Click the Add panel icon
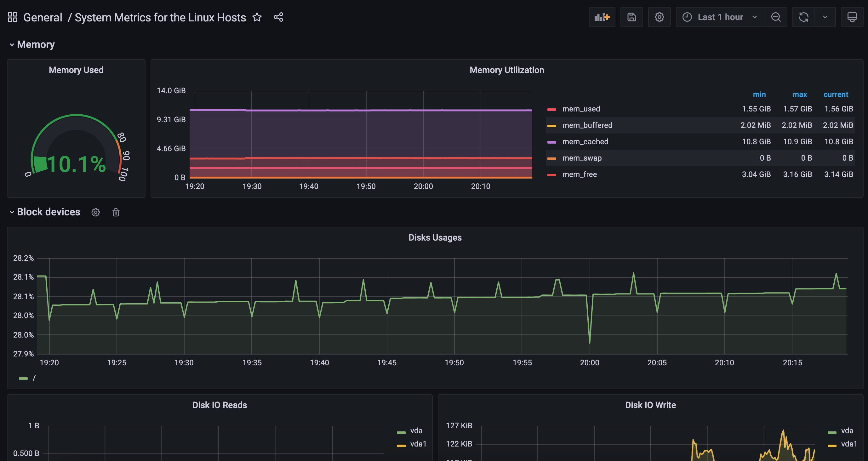Image resolution: width=868 pixels, height=461 pixels. [602, 17]
